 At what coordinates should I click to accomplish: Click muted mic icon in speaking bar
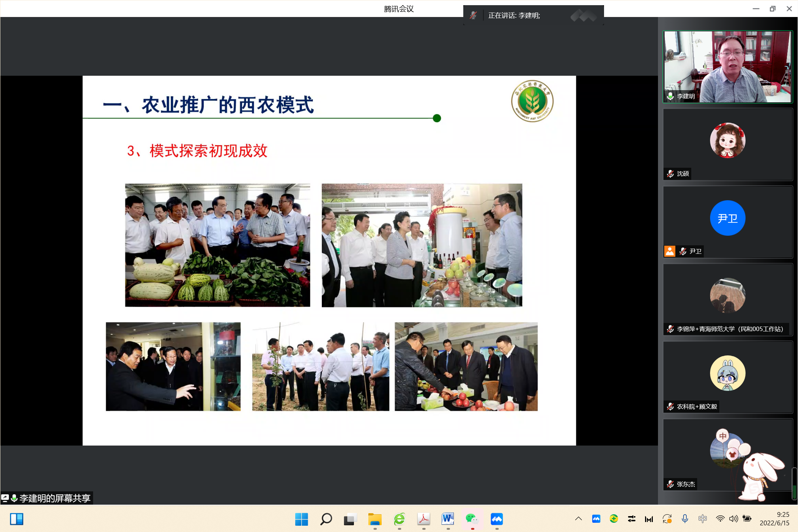pyautogui.click(x=473, y=15)
